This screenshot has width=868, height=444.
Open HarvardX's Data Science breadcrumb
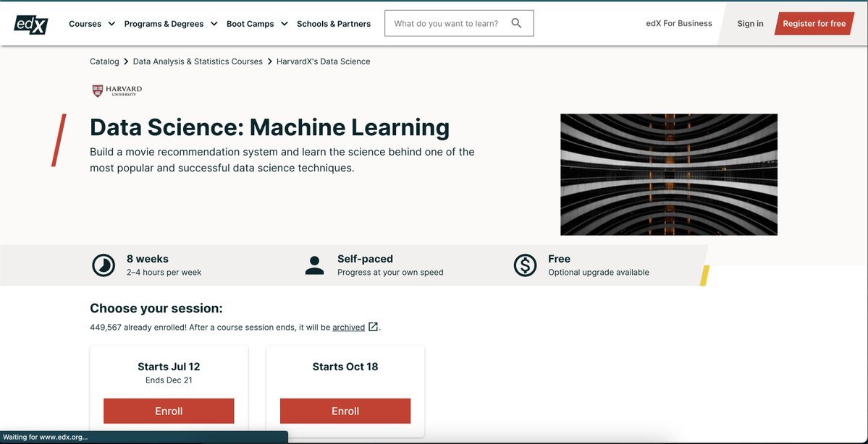[x=324, y=61]
